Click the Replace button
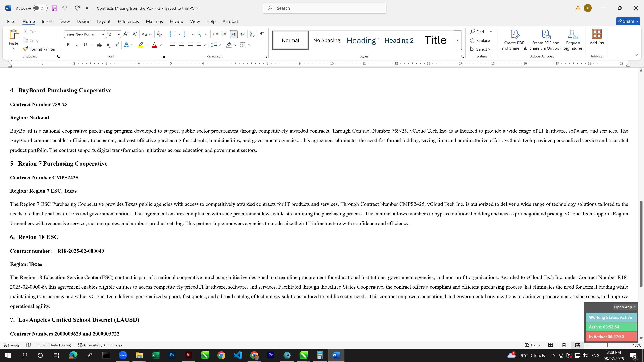Screen dimensions: 644x362 click(x=480, y=40)
